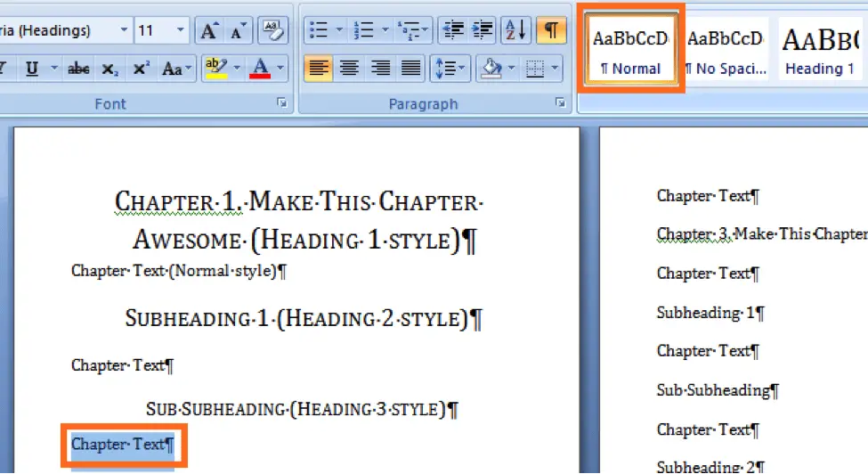Apply bulleted list
868x474 pixels.
[319, 30]
